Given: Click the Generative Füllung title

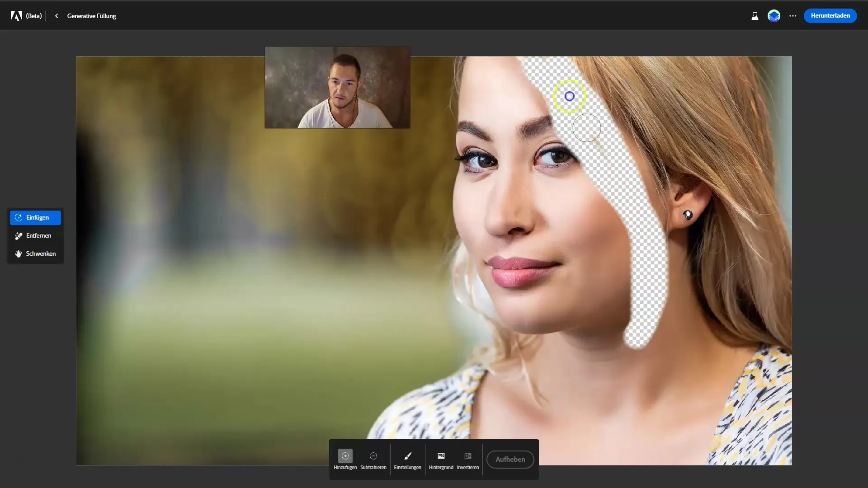Looking at the screenshot, I should pyautogui.click(x=91, y=16).
